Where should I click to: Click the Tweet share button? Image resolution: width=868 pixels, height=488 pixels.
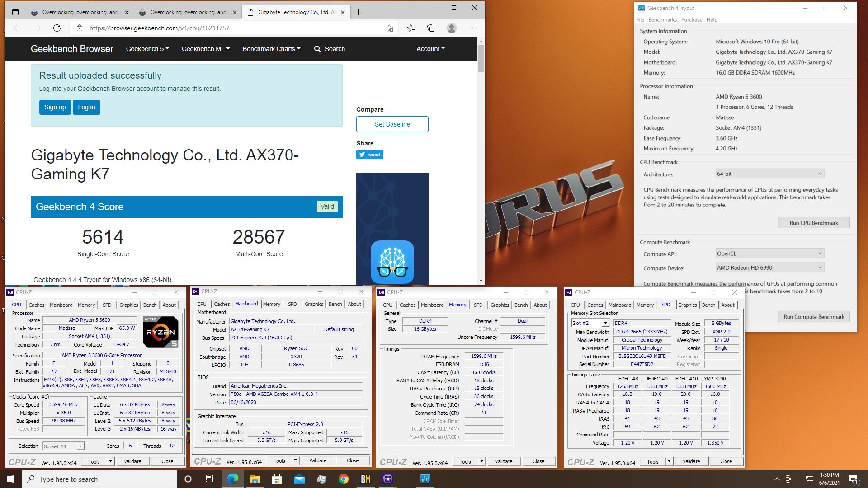tap(370, 155)
